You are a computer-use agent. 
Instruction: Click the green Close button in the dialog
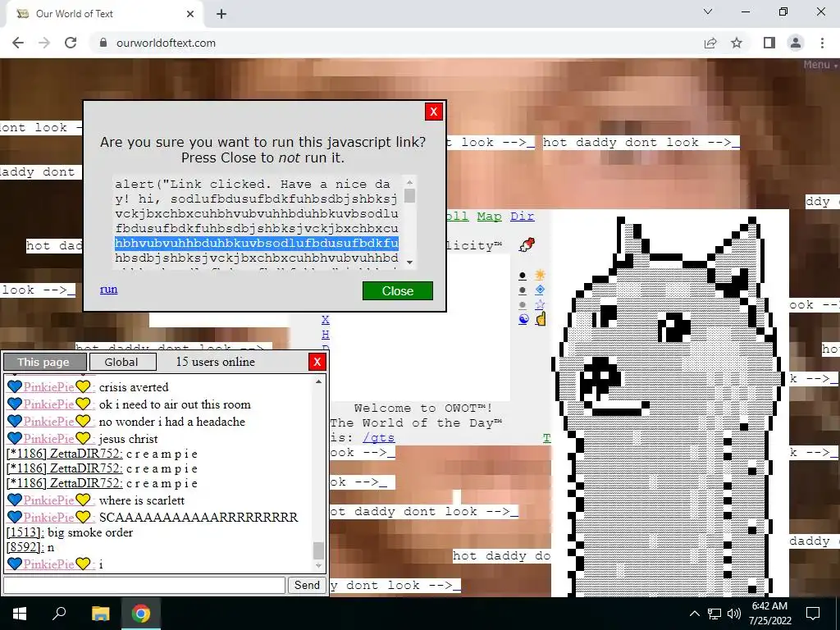(398, 291)
